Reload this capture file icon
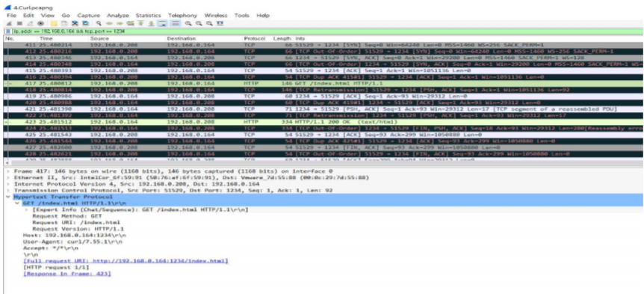The width and height of the screenshot is (644, 294). tap(85, 23)
